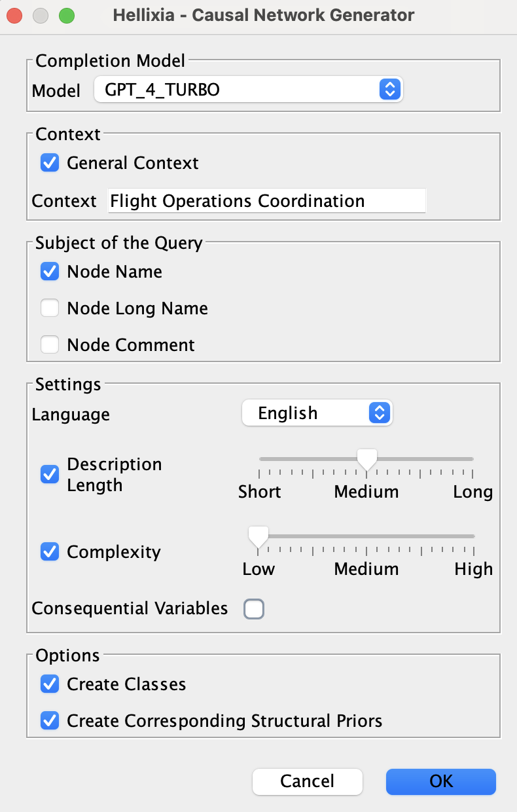Uncheck the General Context checkbox

coord(50,163)
